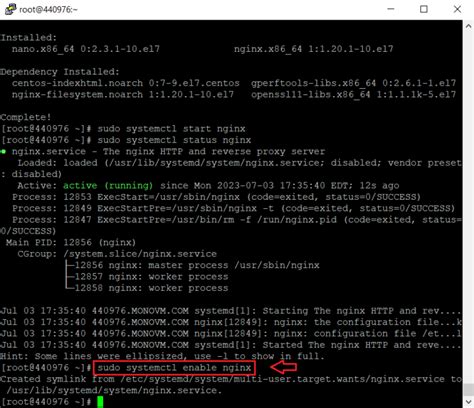Click the 'sudo systemctl status nginx' command

tap(174, 140)
